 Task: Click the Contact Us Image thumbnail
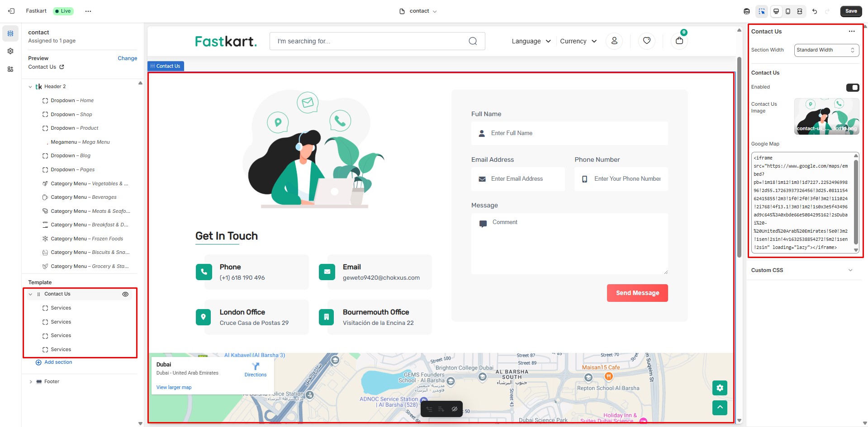point(826,117)
